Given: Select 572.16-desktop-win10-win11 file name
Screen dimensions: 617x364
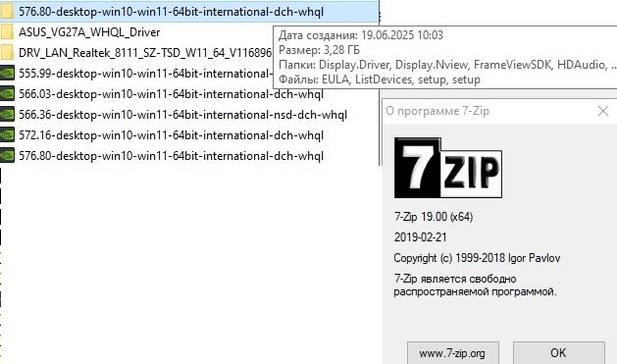Looking at the screenshot, I should [171, 135].
